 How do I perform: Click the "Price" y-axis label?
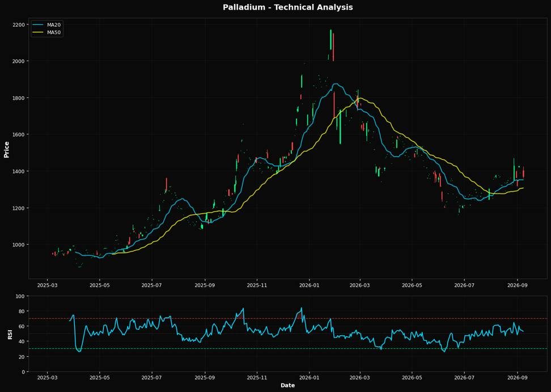(6, 149)
